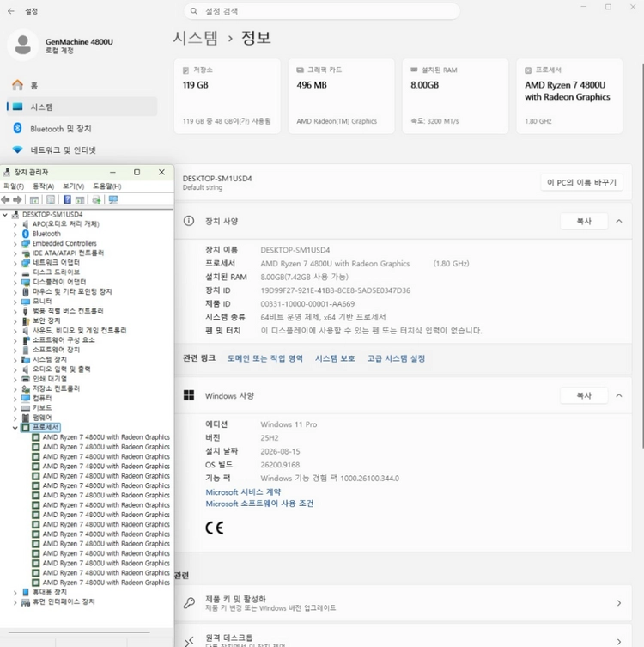Screen dimensions: 644x647
Task: Open the 보기(V) menu
Action: pos(73,186)
